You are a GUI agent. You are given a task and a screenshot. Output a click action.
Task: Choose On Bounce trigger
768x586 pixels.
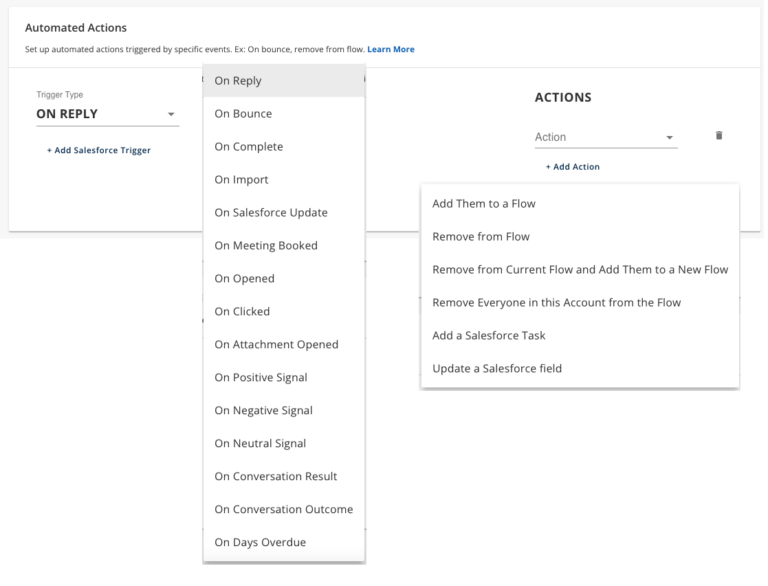pos(286,114)
